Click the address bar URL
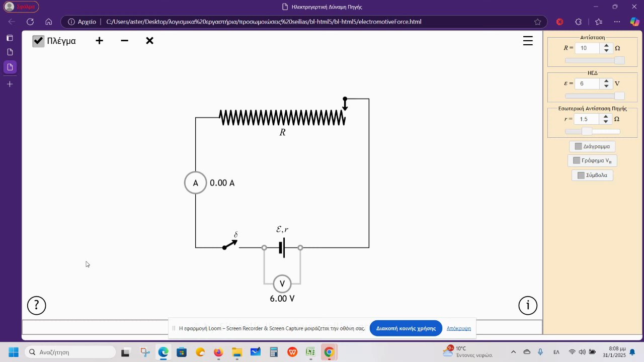Viewport: 644px width, 362px height. (x=264, y=22)
